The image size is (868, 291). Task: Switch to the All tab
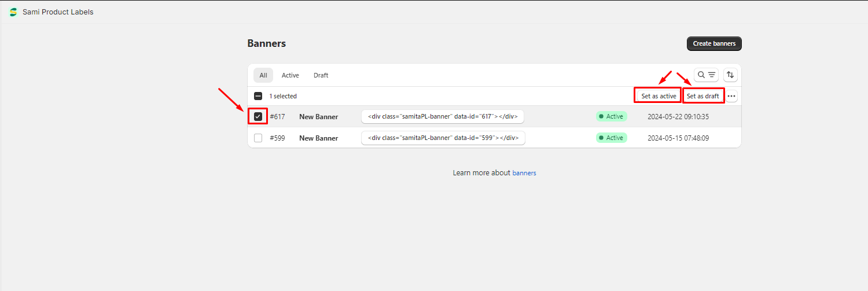coord(263,75)
